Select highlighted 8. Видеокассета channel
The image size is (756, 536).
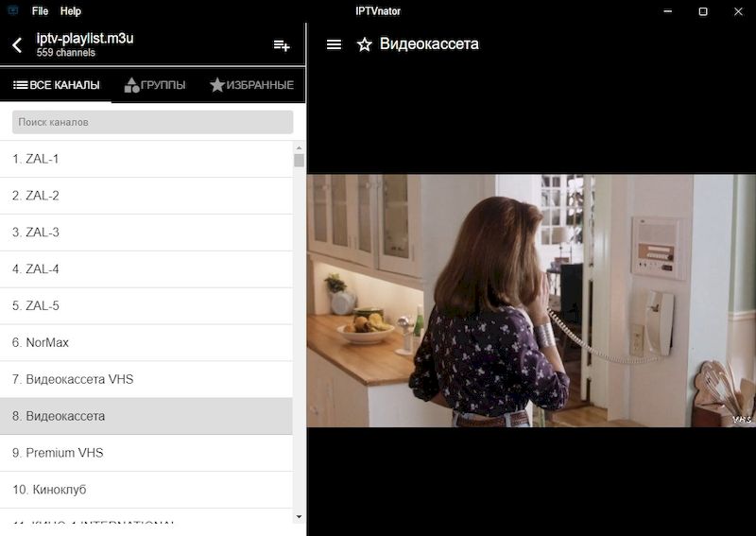click(146, 416)
